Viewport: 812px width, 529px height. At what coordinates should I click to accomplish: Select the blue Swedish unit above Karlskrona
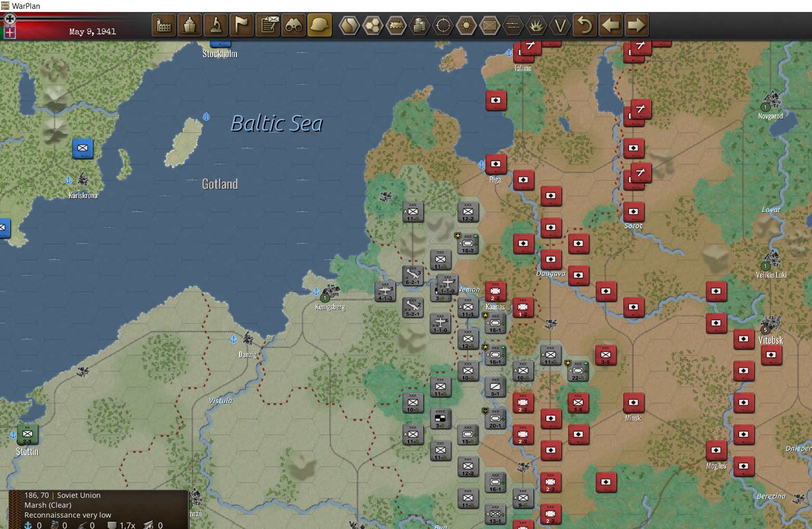click(83, 148)
